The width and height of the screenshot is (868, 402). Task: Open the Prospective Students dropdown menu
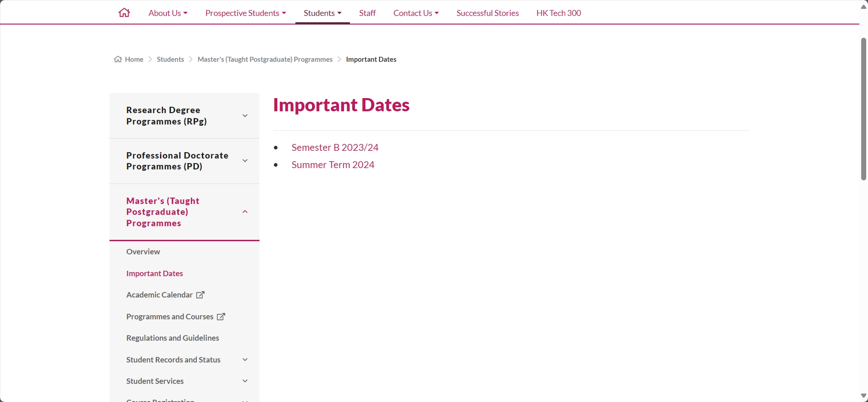tap(246, 13)
